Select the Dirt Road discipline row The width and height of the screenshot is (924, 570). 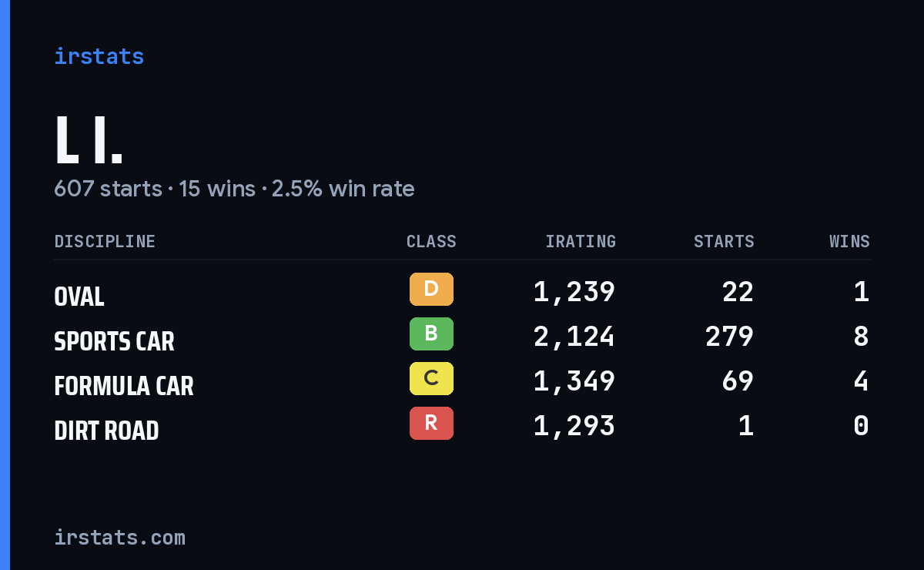[462, 427]
